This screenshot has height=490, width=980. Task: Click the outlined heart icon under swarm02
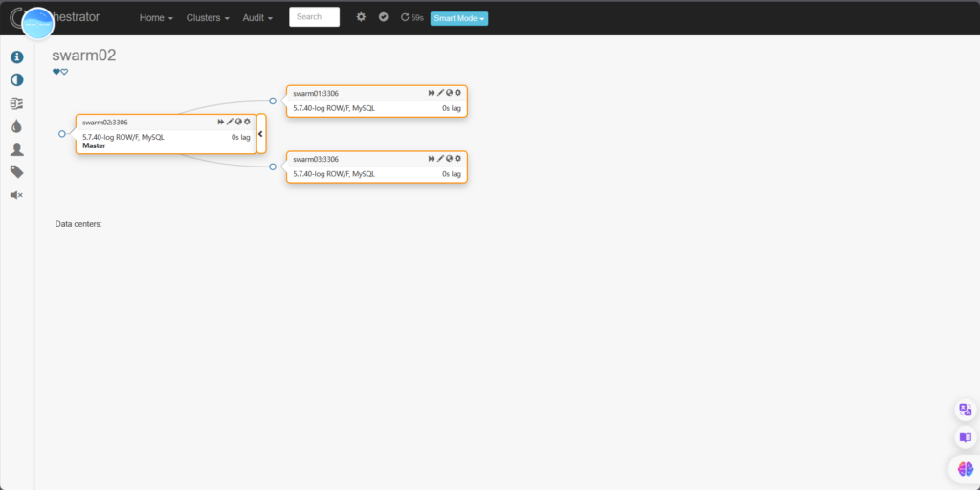(64, 72)
